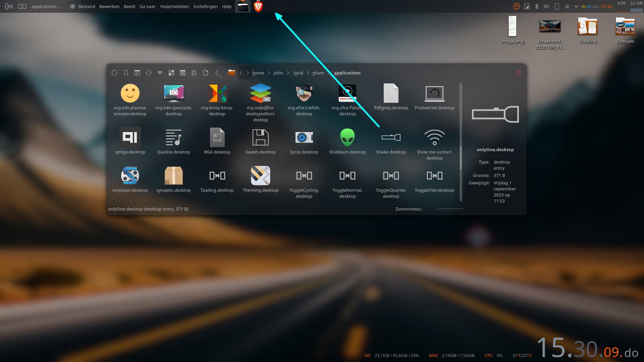Click the applications breadcrumb
Screen dimensions: 644x362
click(347, 73)
